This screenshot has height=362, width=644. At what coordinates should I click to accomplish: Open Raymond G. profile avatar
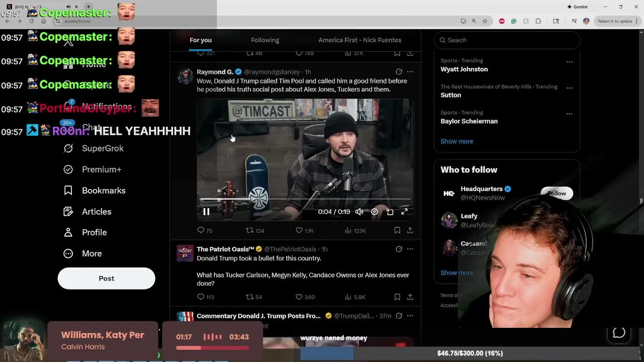click(x=185, y=76)
